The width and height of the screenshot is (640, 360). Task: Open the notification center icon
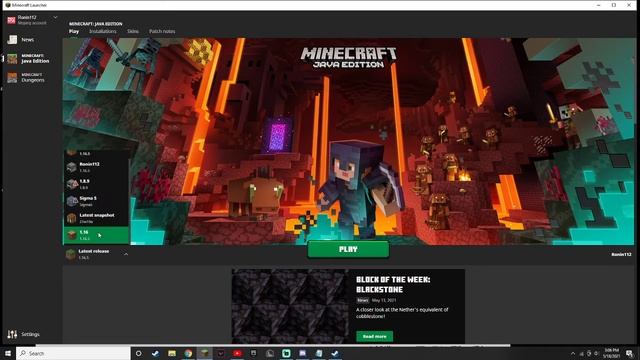click(630, 353)
